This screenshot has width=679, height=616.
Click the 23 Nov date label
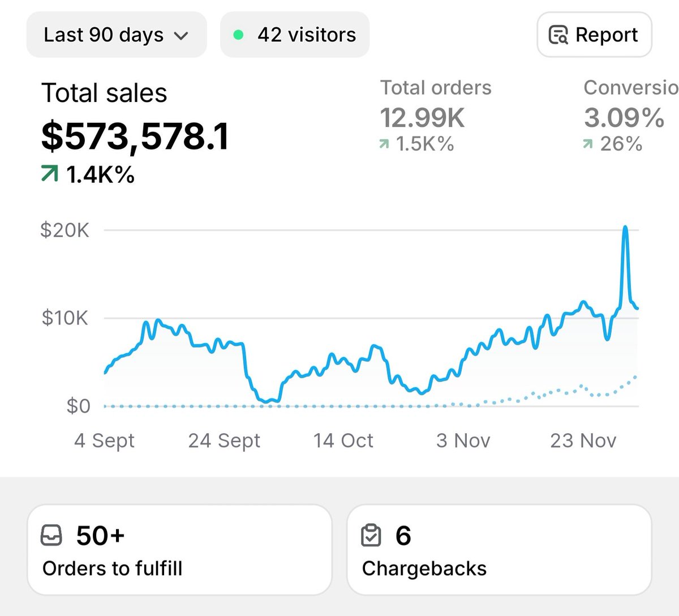(583, 440)
